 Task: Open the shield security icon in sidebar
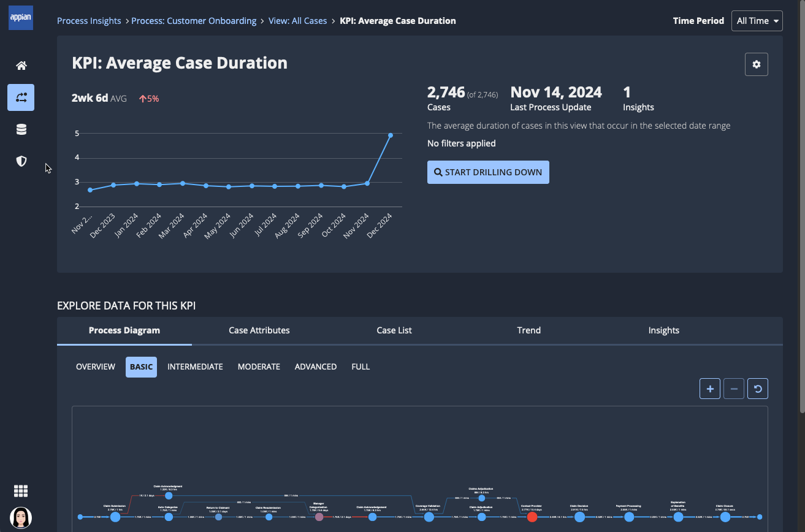[21, 161]
